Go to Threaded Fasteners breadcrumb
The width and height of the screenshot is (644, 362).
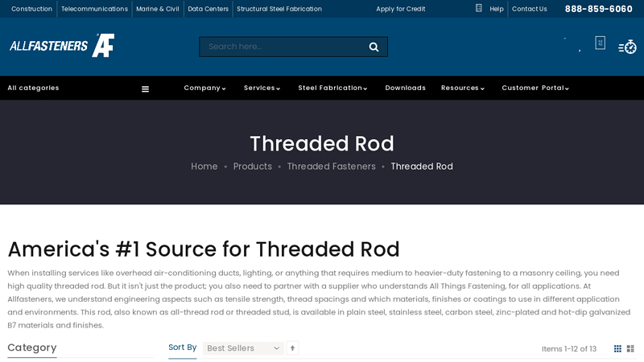[x=332, y=167]
